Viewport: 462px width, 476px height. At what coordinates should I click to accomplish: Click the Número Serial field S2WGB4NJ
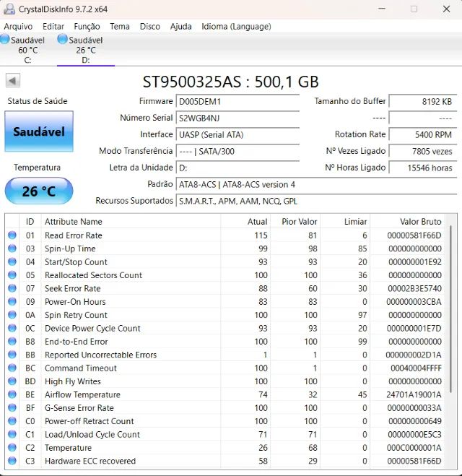coord(237,118)
